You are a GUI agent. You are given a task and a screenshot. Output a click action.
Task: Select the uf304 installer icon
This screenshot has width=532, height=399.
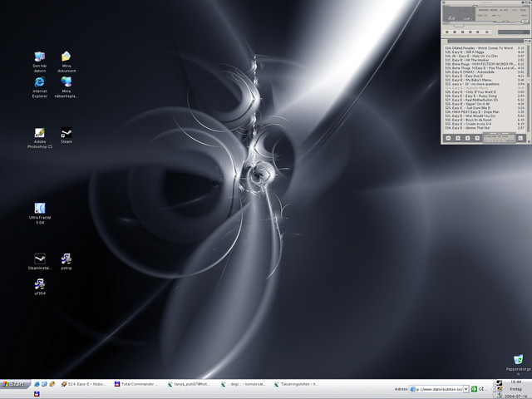(x=39, y=284)
